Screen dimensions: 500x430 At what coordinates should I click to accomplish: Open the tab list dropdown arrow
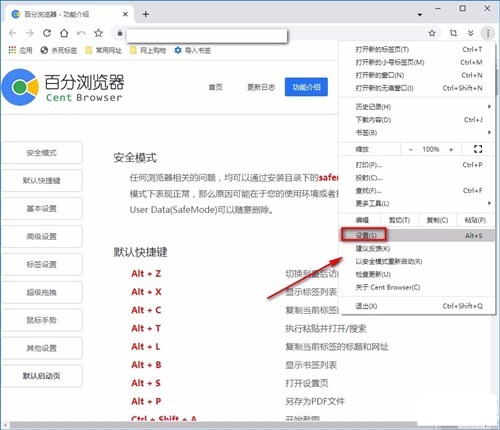point(420,15)
